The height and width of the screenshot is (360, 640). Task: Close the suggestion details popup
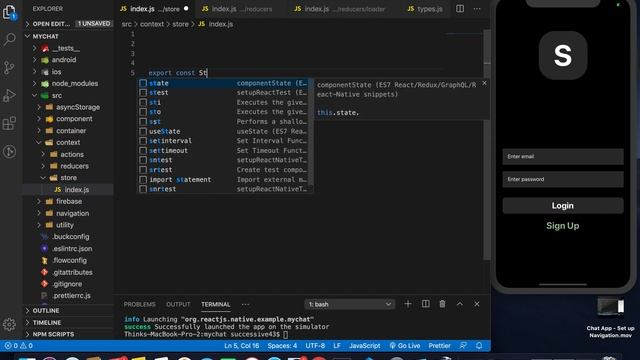pyautogui.click(x=484, y=83)
